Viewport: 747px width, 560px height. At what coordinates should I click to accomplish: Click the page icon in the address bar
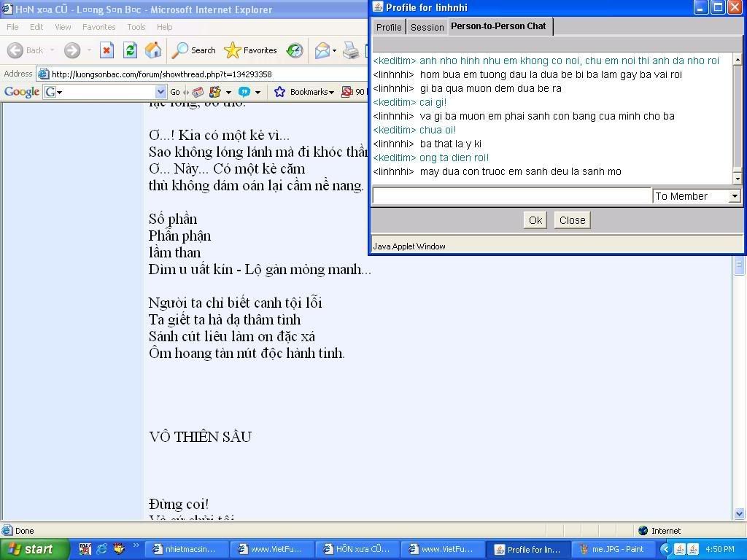[x=43, y=74]
